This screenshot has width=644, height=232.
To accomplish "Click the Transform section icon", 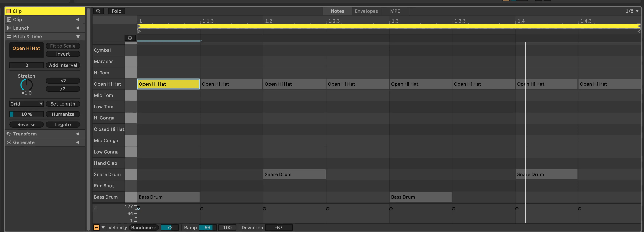I will click(x=9, y=134).
